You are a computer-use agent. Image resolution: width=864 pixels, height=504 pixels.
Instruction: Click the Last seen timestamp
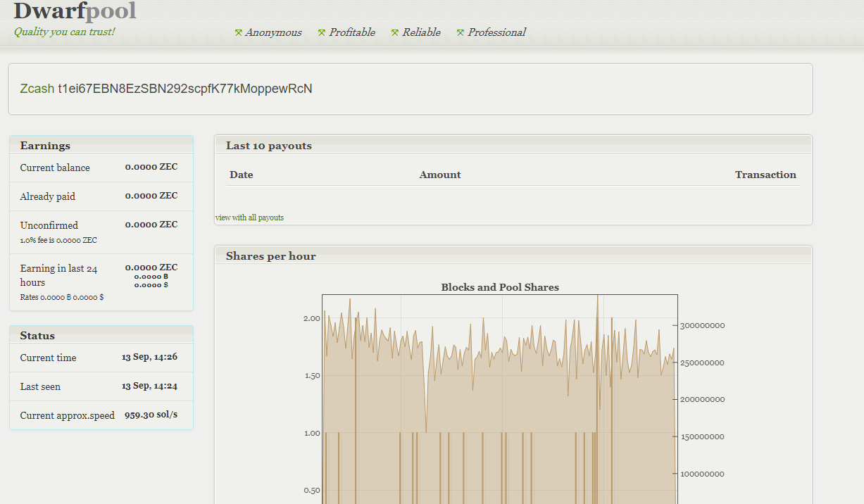pos(149,386)
